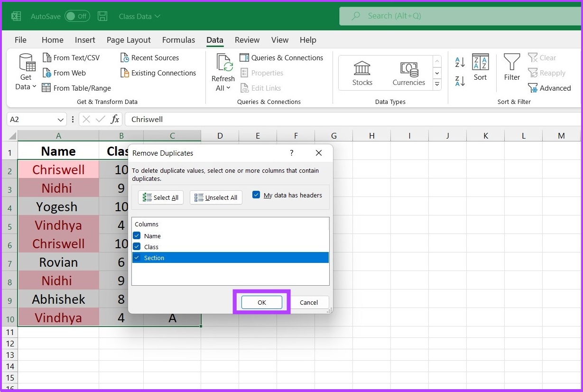583x392 pixels.
Task: Click the Unselect All button
Action: tap(216, 197)
